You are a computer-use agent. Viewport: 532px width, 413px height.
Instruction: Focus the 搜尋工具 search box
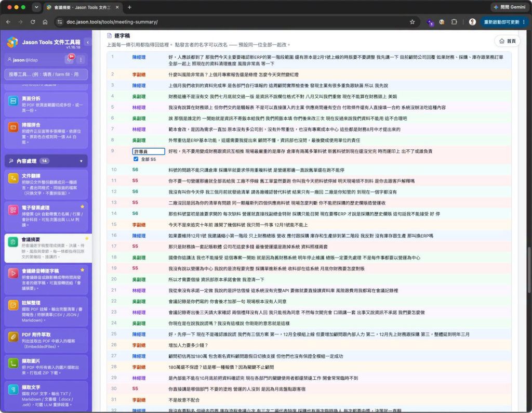click(46, 74)
